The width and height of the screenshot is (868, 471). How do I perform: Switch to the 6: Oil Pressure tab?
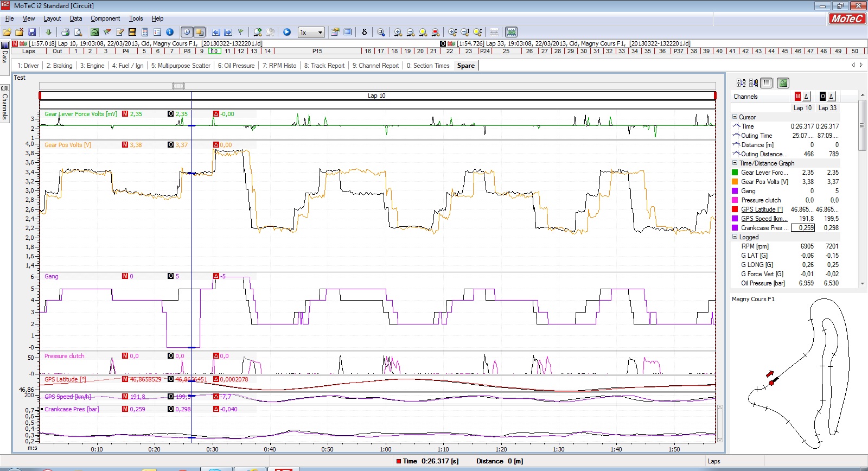click(236, 66)
